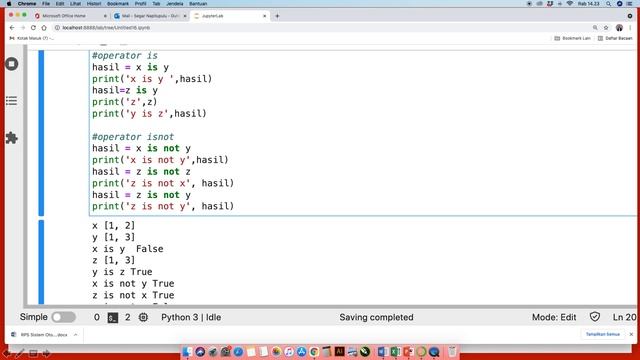Click the blue input cell collapser bar
The width and height of the screenshot is (640, 360).
pos(41,133)
